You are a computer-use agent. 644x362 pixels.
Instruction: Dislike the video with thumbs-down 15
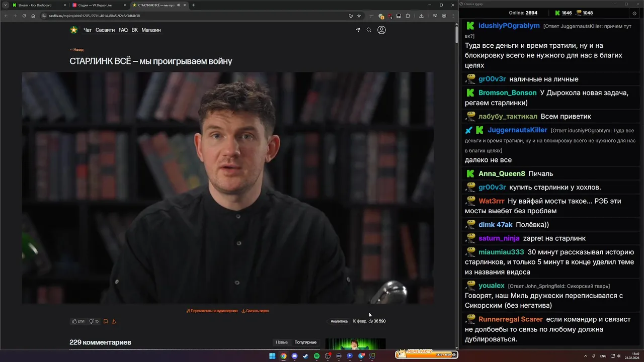pyautogui.click(x=94, y=321)
